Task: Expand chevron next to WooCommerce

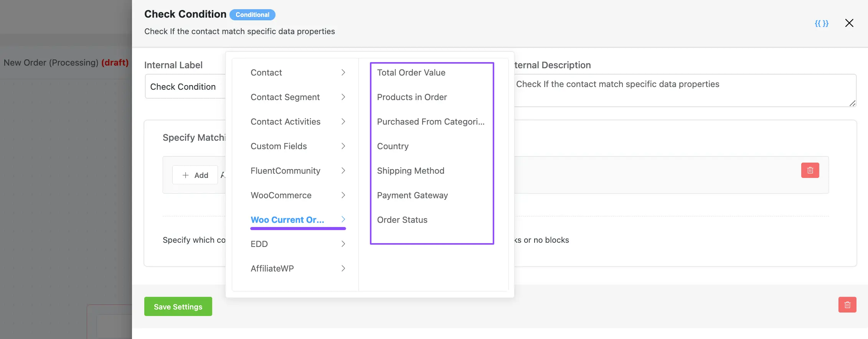Action: 343,195
